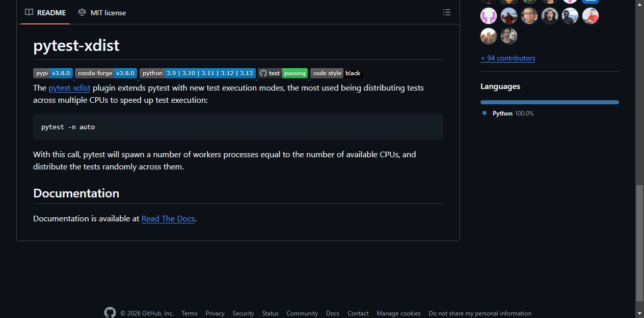Open the Status footer link

tap(271, 313)
